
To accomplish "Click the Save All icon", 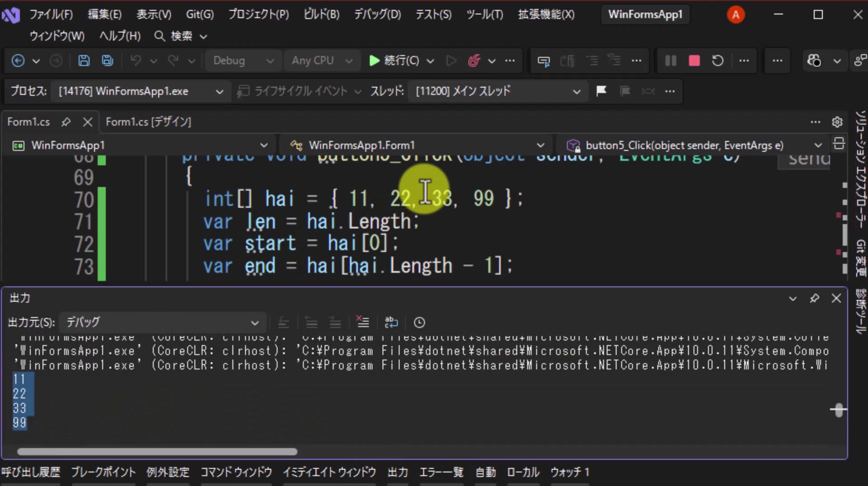I will pyautogui.click(x=107, y=61).
